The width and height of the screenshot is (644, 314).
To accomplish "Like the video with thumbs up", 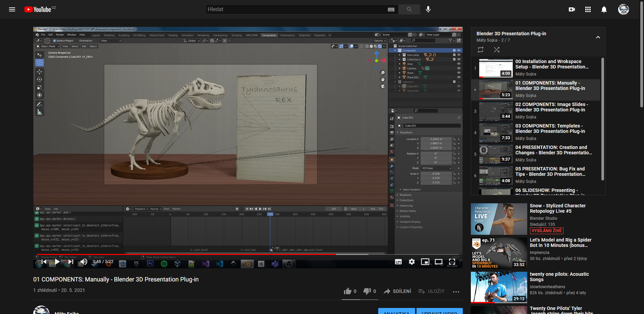I will point(348,291).
